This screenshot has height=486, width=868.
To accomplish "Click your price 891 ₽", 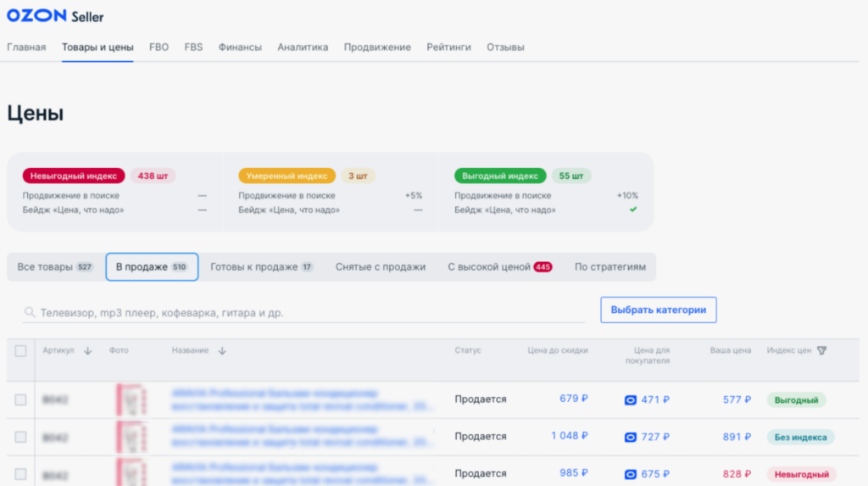I will click(737, 437).
